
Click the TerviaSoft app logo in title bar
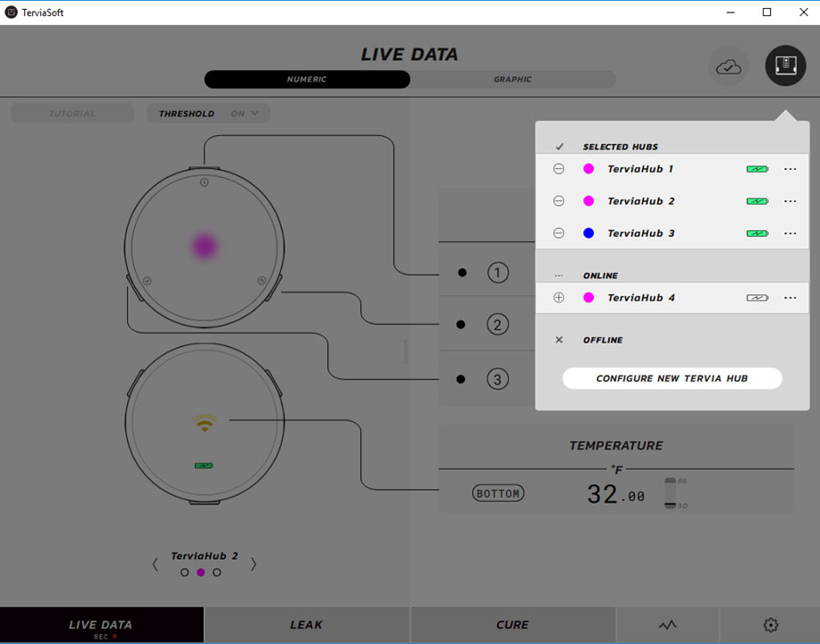[11, 12]
